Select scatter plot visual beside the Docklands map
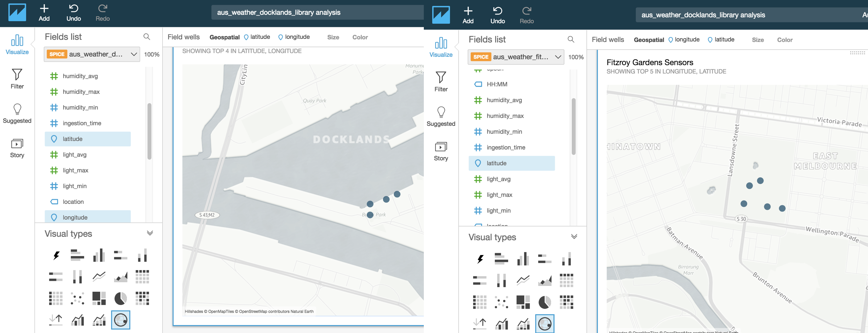Image resolution: width=868 pixels, height=333 pixels. coord(77,298)
